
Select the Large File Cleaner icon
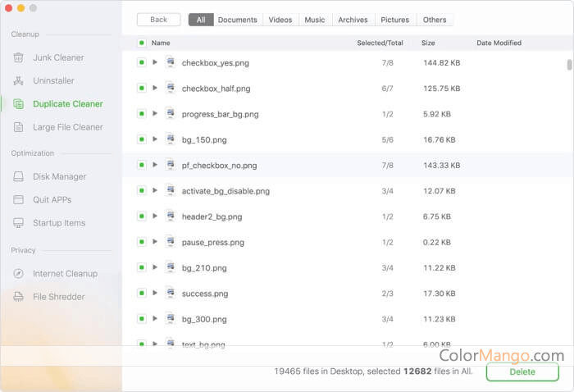click(x=18, y=127)
